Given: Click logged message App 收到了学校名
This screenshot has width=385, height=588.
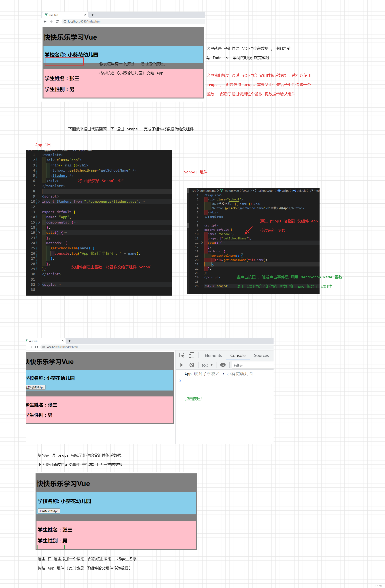Looking at the screenshot, I should 219,374.
